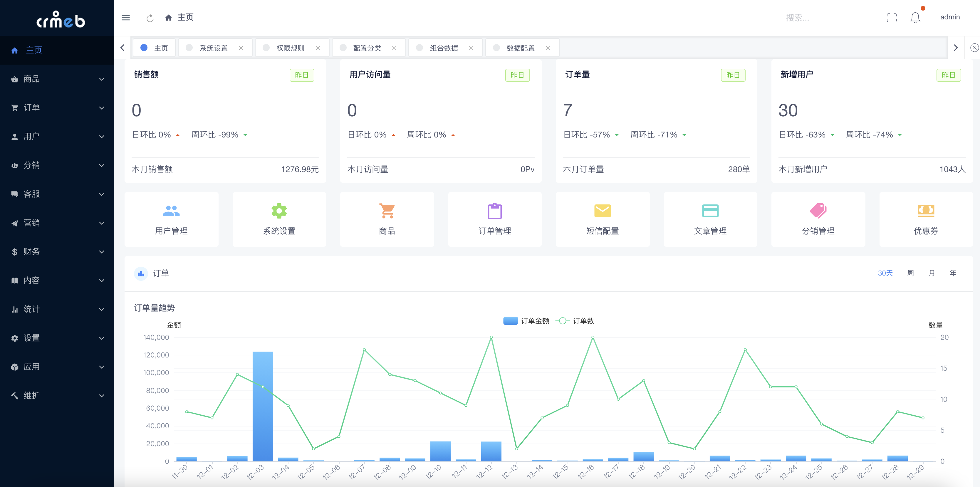The image size is (980, 487).
Task: Expand the 客服 sidebar menu
Action: [57, 194]
